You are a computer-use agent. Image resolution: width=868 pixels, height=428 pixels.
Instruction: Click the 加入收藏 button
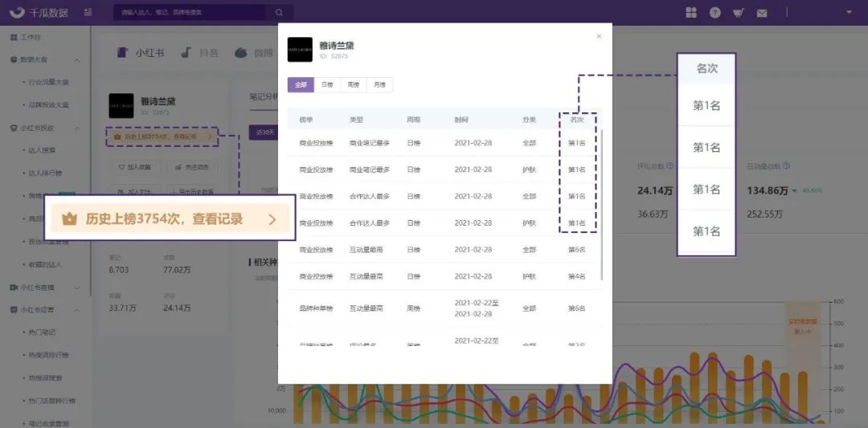tap(134, 166)
